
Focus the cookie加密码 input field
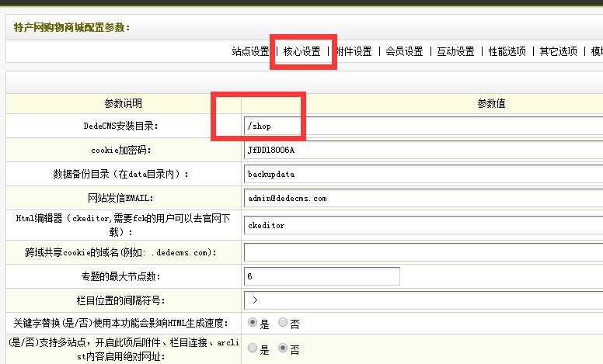coord(423,150)
